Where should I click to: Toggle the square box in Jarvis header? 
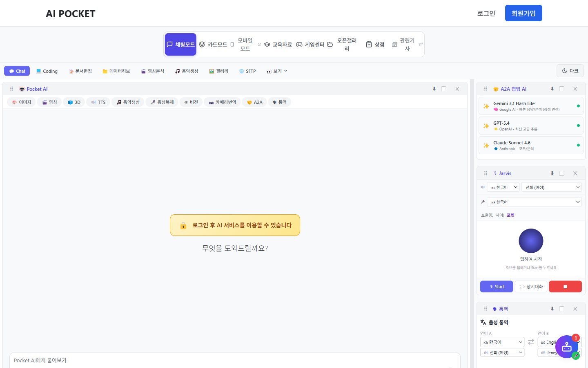tap(562, 173)
